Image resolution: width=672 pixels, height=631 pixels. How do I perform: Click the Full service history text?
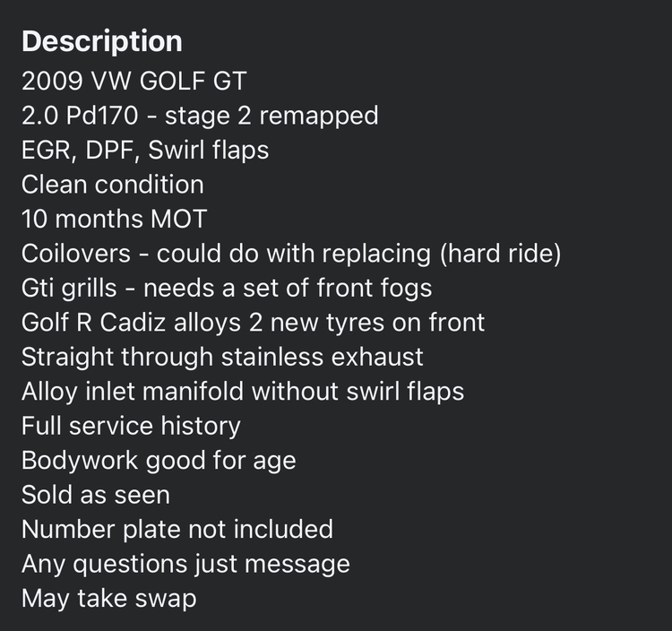(x=131, y=426)
